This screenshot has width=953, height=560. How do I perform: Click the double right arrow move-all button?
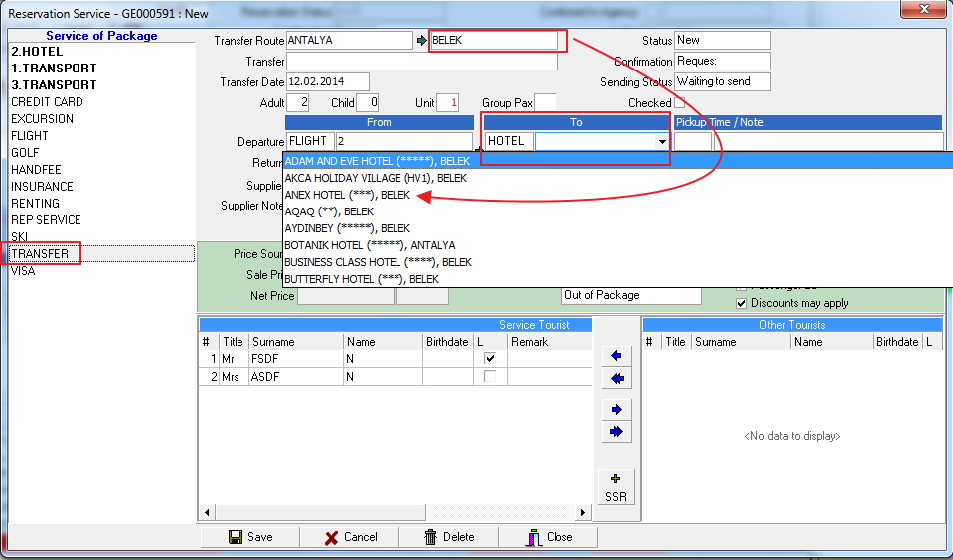[x=616, y=432]
